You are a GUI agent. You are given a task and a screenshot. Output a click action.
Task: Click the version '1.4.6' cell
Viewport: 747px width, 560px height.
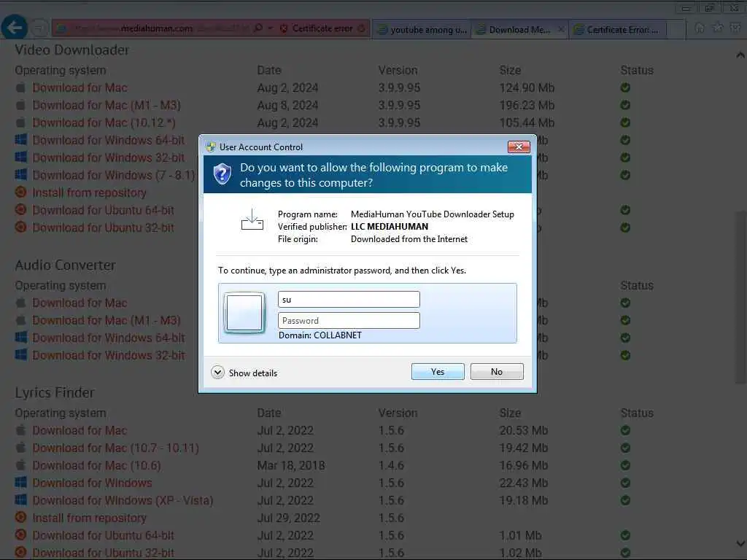coord(391,465)
